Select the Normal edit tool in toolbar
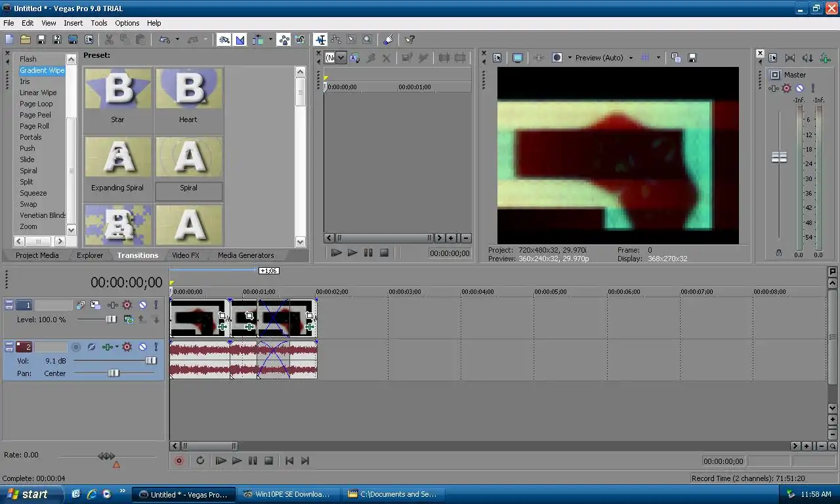 tap(320, 40)
